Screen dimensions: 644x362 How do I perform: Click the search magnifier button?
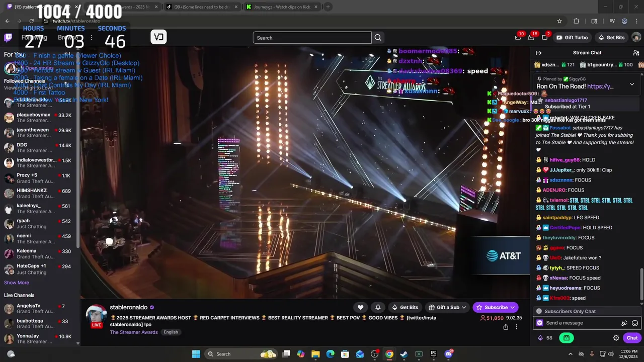pyautogui.click(x=378, y=38)
